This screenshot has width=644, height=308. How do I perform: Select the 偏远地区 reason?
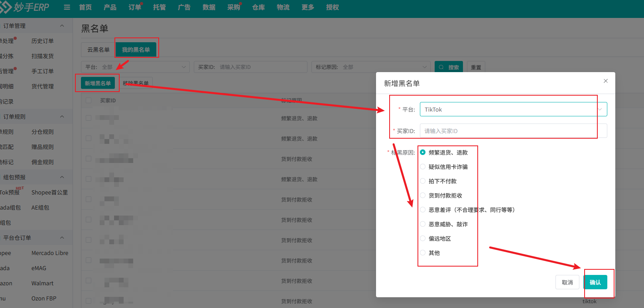click(435, 238)
